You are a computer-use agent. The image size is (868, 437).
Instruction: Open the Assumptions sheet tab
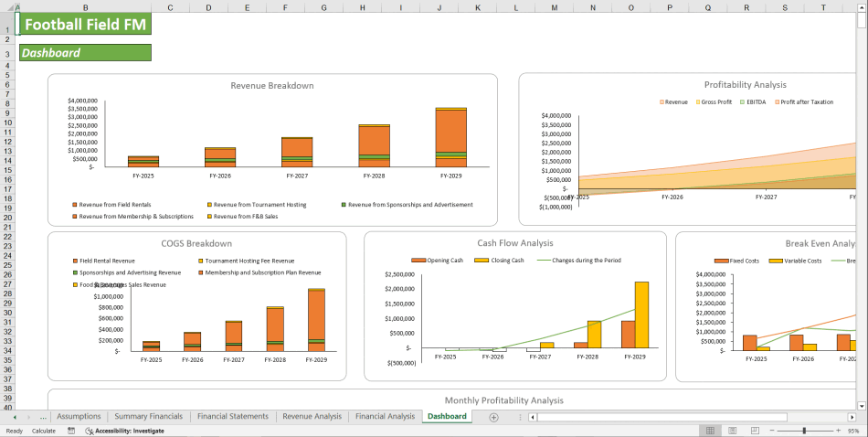point(79,417)
